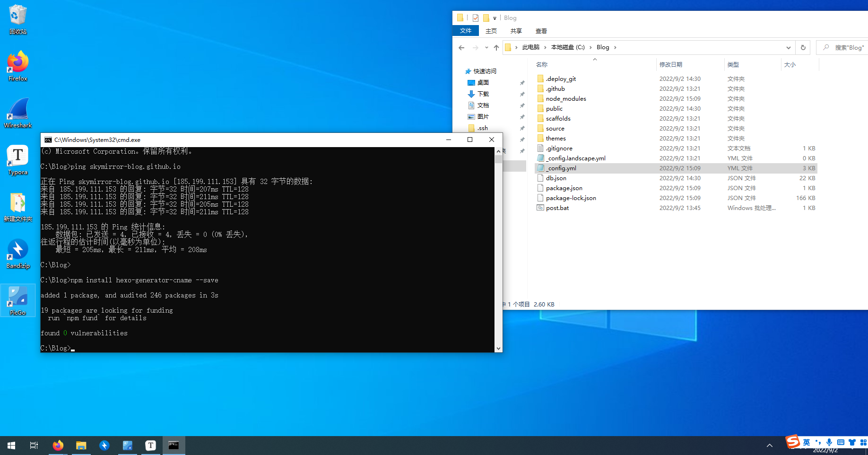Click the Sogou voice input microphone
The height and width of the screenshot is (455, 868).
coord(829,443)
